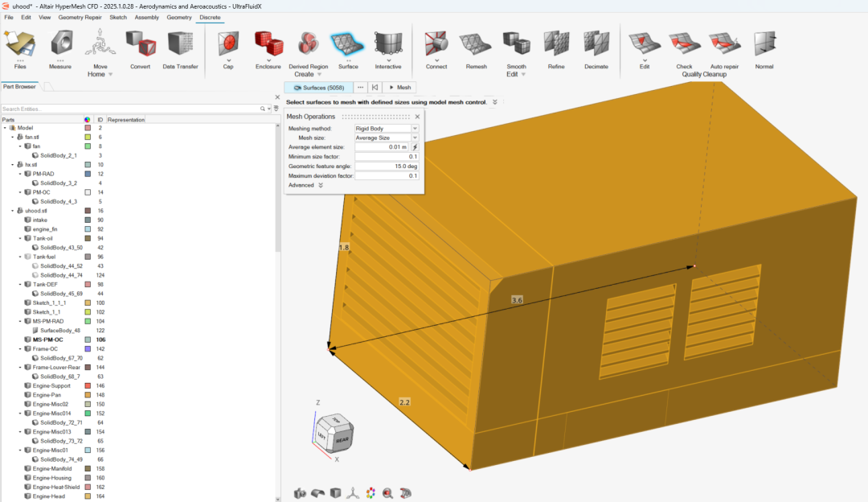This screenshot has height=502, width=868.
Task: Open the Decimate tool
Action: tap(596, 44)
